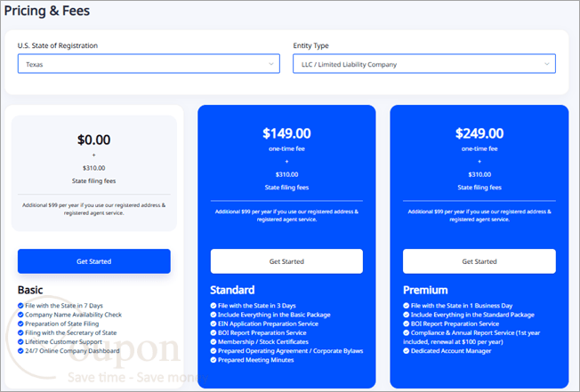Screen dimensions: 580x392
Task: Click 'Prepared Meeting Minutes' feature text
Action: click(255, 360)
